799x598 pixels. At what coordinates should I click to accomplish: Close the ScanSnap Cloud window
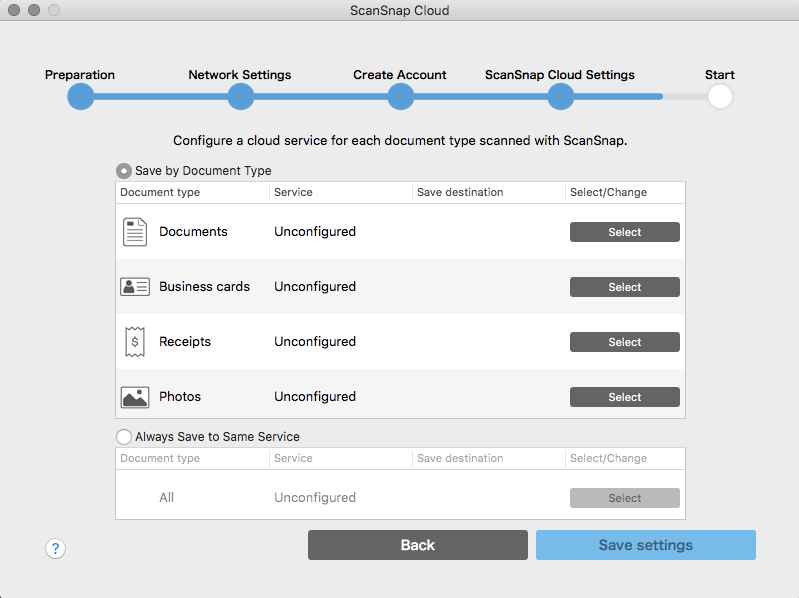[14, 10]
